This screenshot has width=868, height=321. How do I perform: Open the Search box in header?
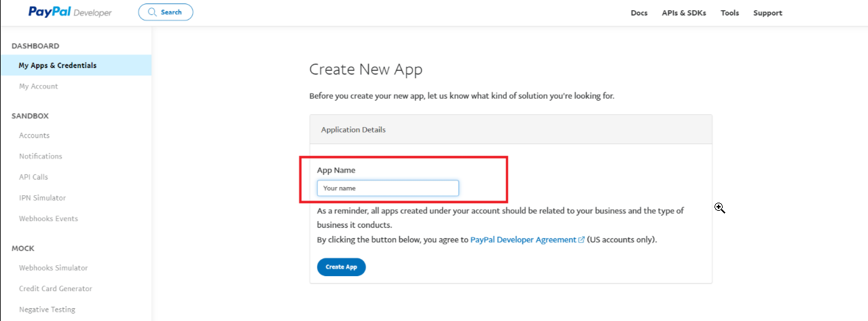click(166, 12)
